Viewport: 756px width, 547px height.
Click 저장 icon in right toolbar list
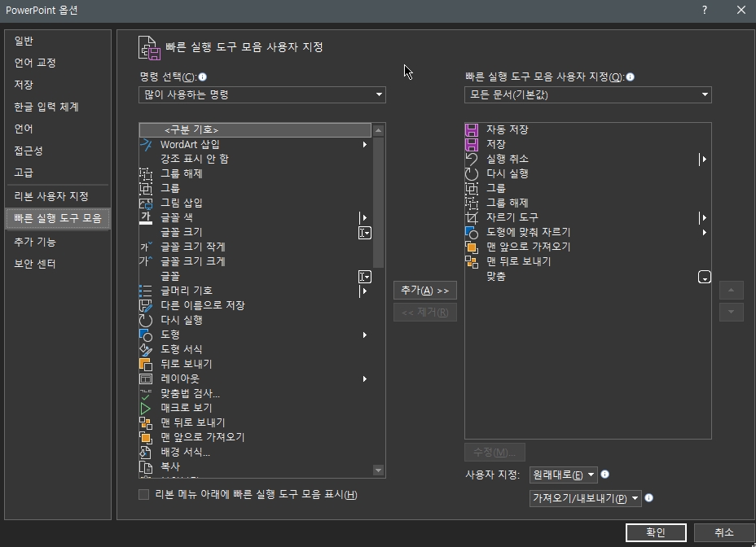click(x=472, y=145)
